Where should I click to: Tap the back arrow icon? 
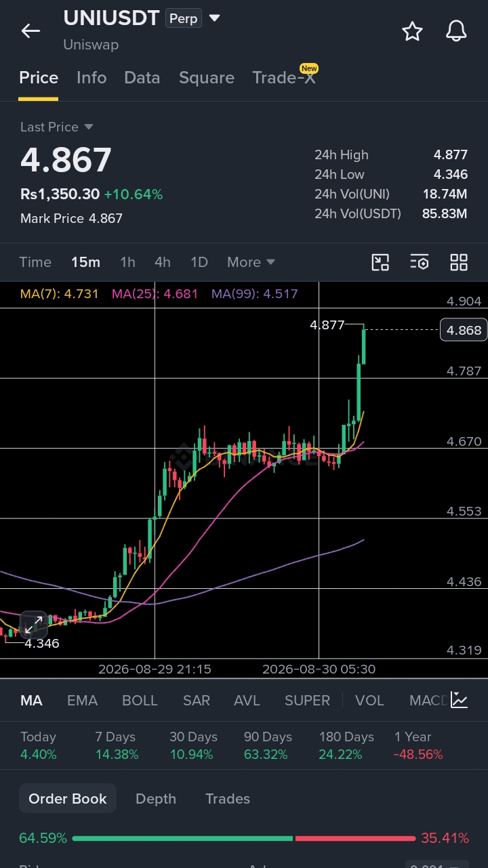(x=30, y=30)
